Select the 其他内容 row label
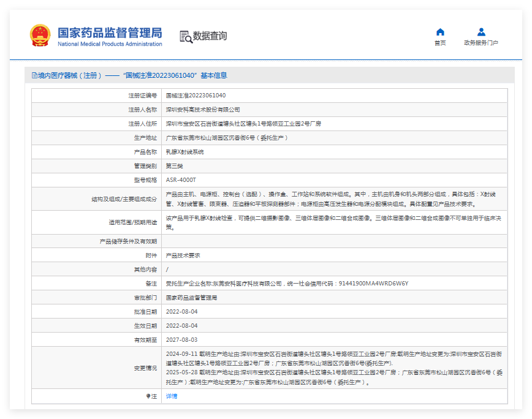532x419 pixels. tap(145, 270)
